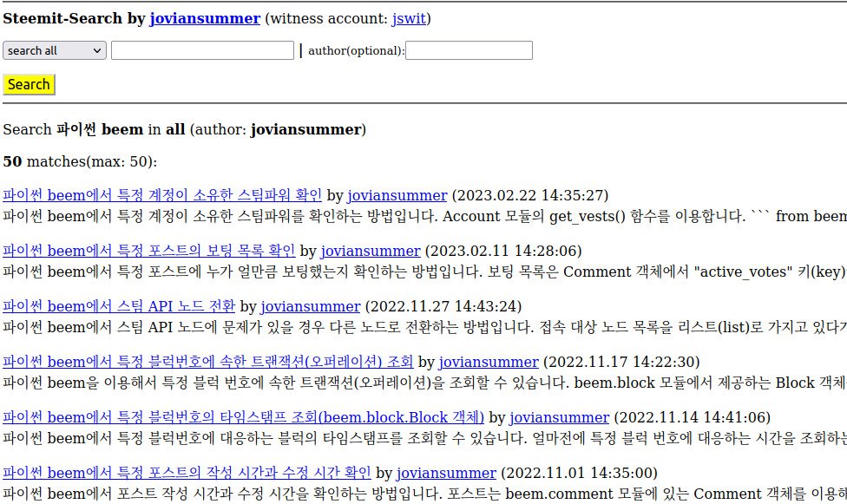Click the timestamp (2022.11.14 14:41:06)

693,417
